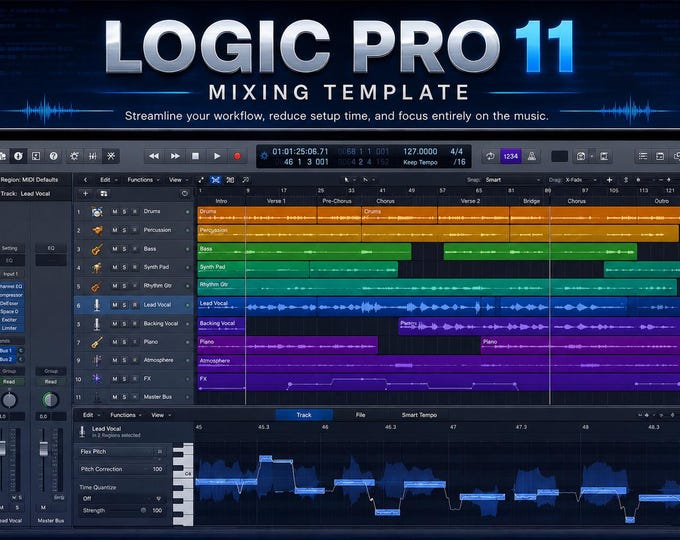Select the Outro arrangement marker
Image resolution: width=680 pixels, height=540 pixels.
point(661,201)
